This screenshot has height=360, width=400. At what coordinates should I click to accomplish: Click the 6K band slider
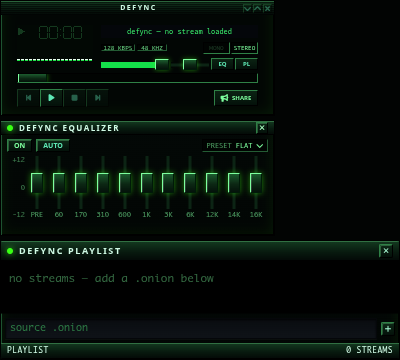[x=190, y=183]
